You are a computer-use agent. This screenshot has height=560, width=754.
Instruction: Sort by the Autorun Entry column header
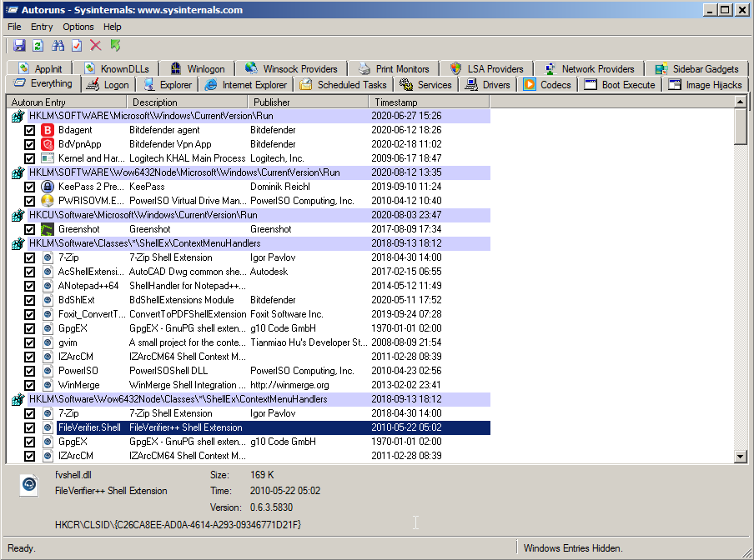(67, 102)
